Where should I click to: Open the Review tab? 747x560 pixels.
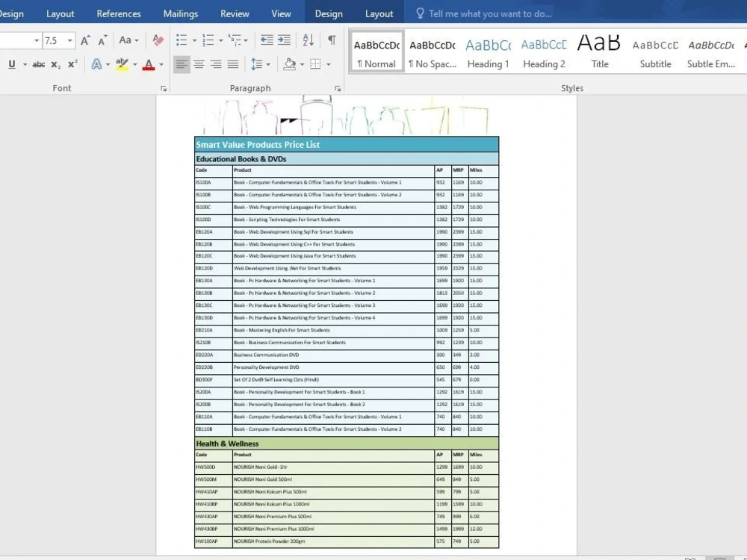pyautogui.click(x=235, y=13)
